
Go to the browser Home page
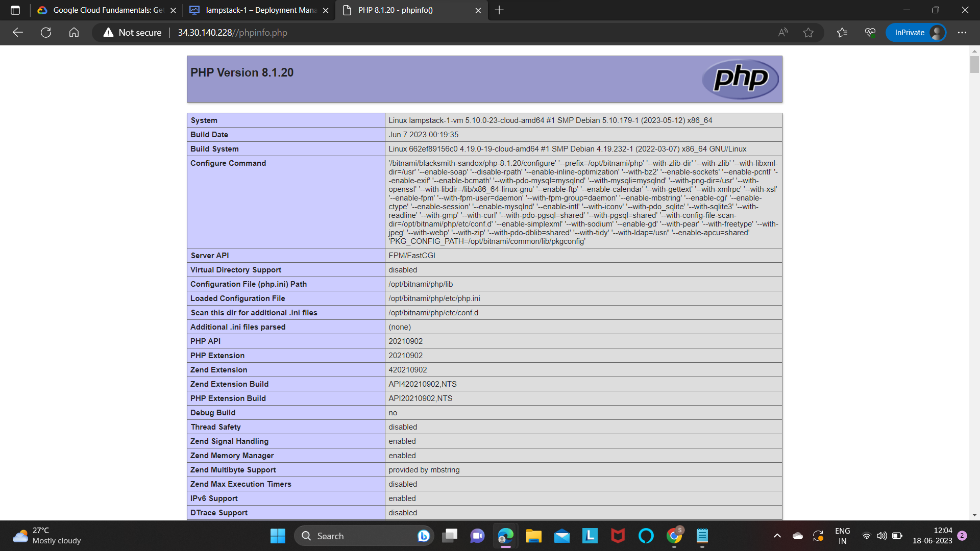pyautogui.click(x=74, y=33)
